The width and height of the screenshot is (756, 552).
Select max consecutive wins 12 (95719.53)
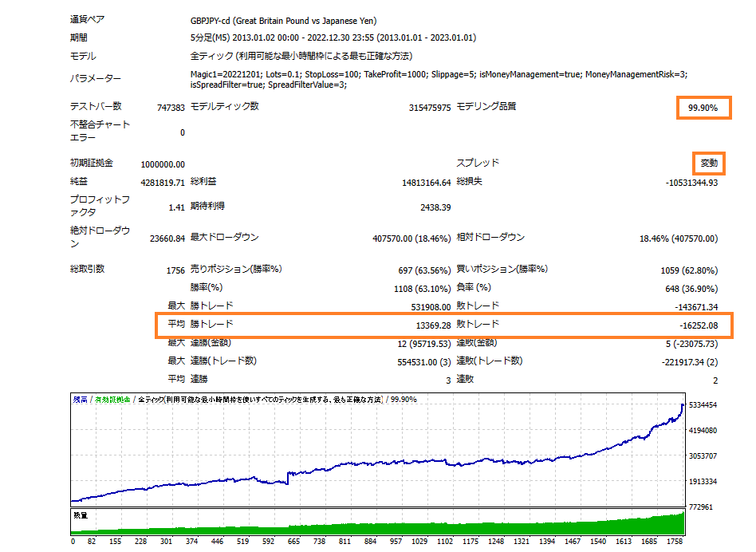423,344
